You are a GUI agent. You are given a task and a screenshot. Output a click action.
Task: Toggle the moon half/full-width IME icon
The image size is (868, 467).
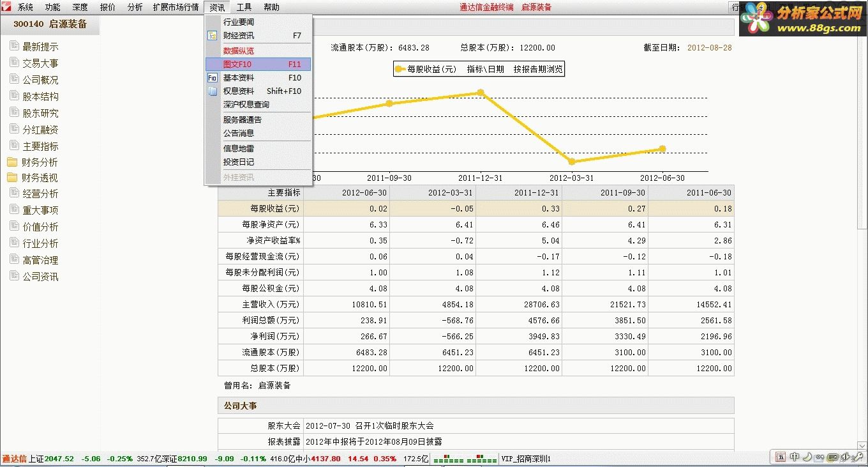tap(807, 457)
